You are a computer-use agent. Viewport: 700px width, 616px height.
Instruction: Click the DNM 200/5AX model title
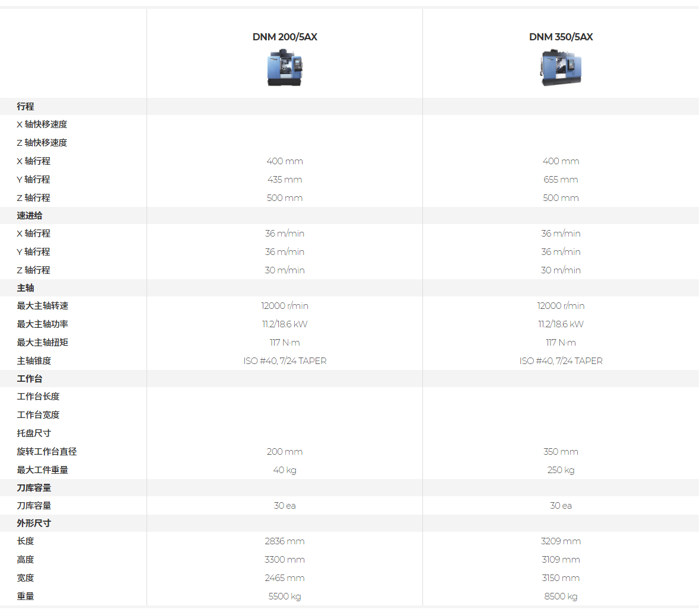point(285,37)
